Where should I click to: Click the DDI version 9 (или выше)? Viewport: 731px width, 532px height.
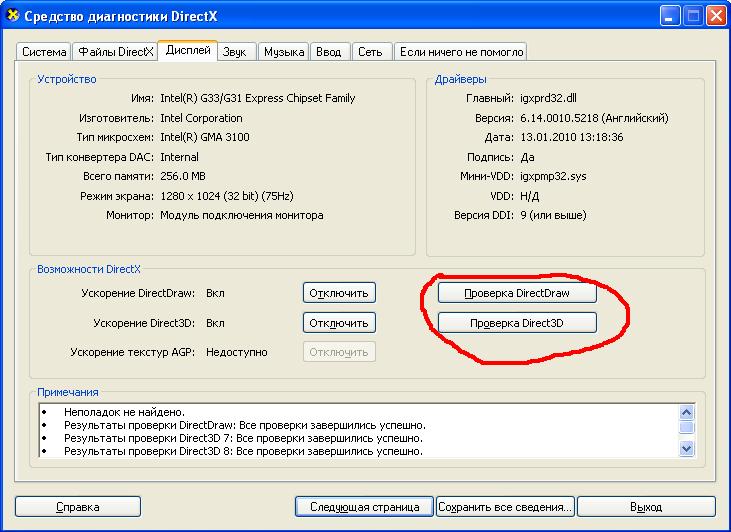pos(553,215)
